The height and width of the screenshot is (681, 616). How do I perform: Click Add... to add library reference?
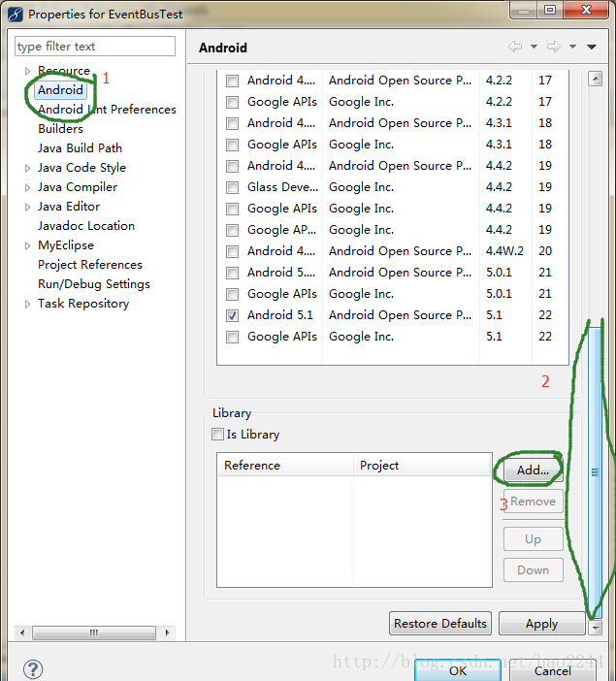[533, 470]
